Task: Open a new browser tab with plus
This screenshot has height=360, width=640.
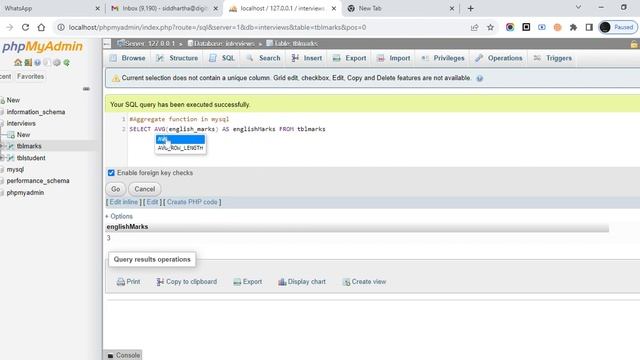Action: [471, 8]
